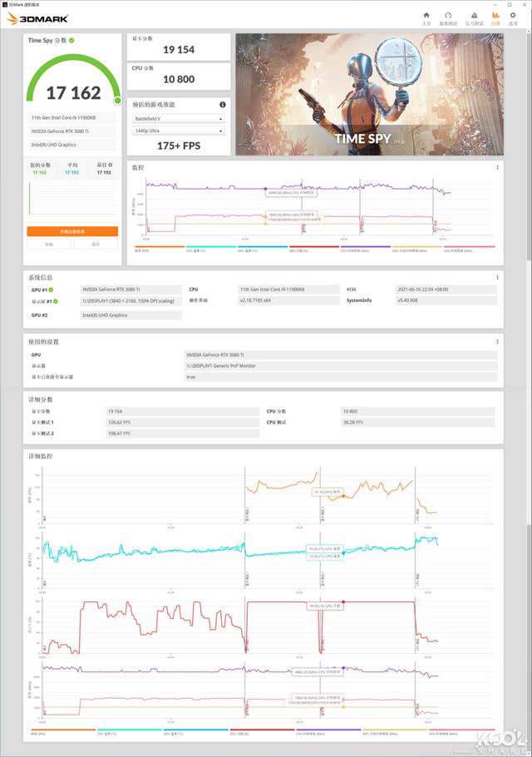Image resolution: width=532 pixels, height=757 pixels.
Task: Open the Options (选项) gear icon
Action: (513, 17)
